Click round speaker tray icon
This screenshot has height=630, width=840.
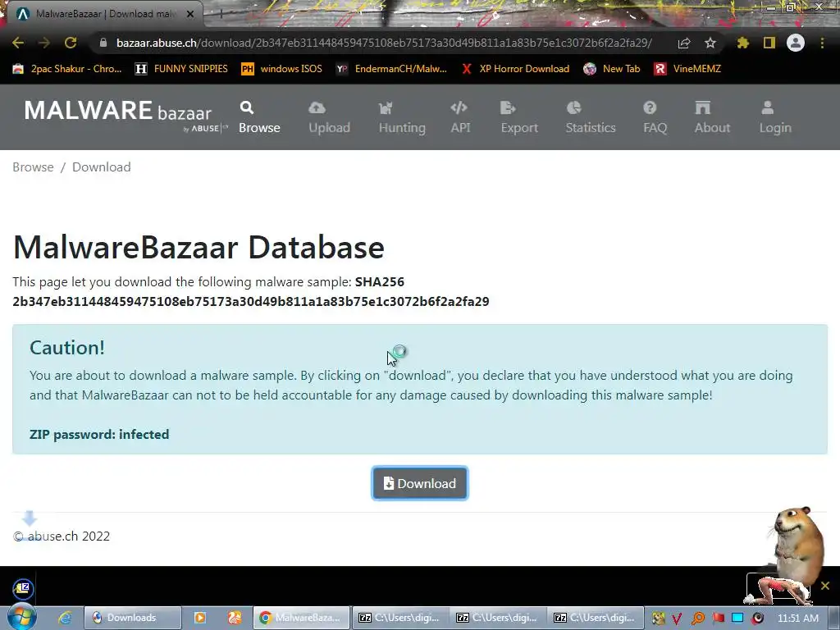(x=757, y=619)
